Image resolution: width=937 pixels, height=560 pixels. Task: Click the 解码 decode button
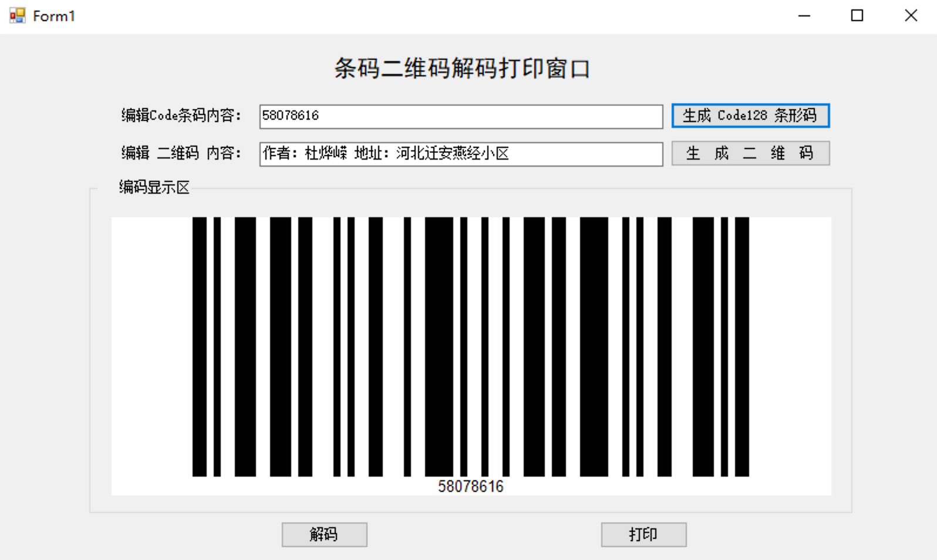click(x=324, y=535)
